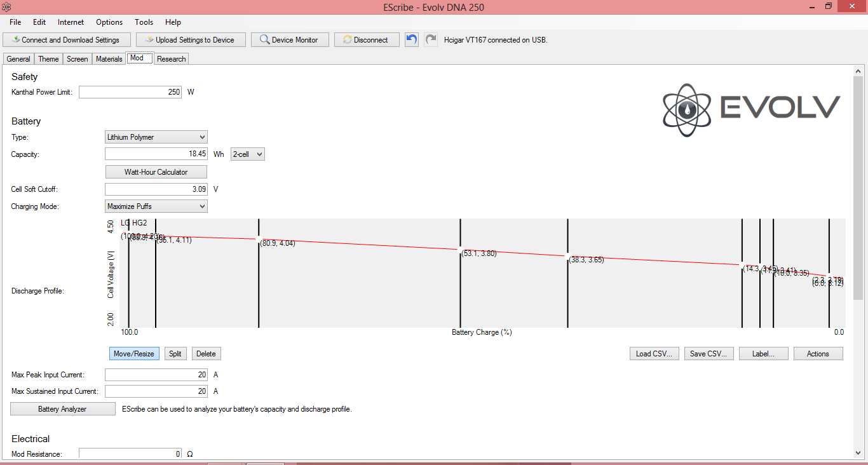Click the redo arrow icon in the toolbar
The image size is (868, 465).
click(x=431, y=39)
